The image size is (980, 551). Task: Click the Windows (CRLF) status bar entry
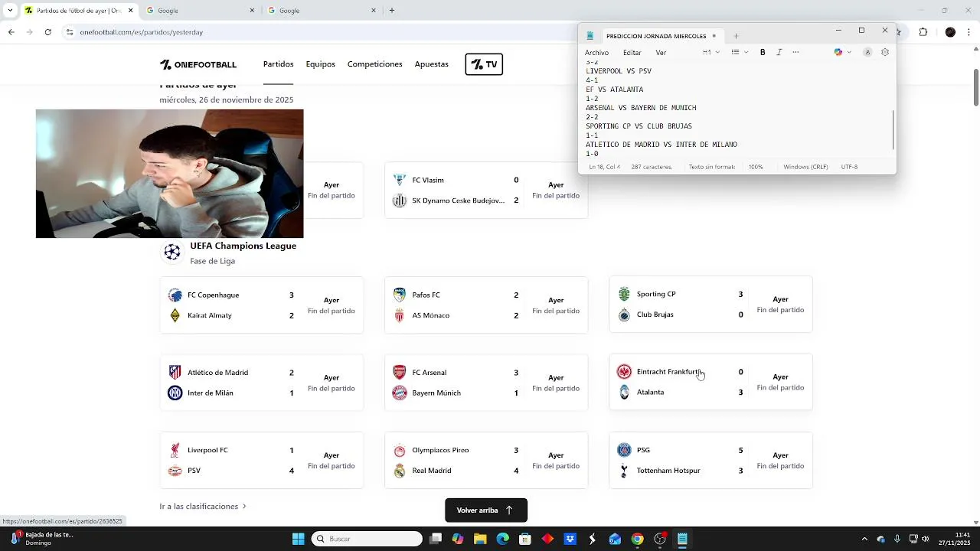(805, 167)
